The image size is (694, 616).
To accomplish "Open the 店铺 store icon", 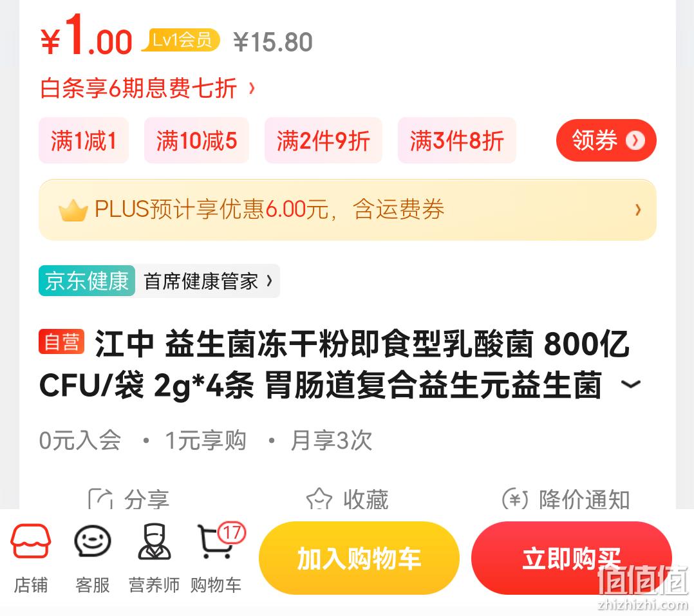I will pos(30,541).
